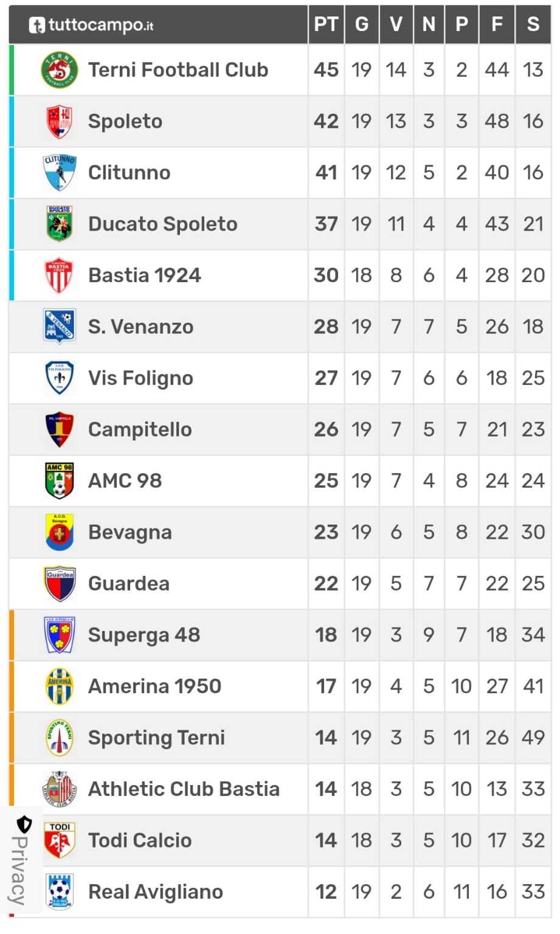
Task: Open the Terni Football Club crest
Action: click(59, 69)
